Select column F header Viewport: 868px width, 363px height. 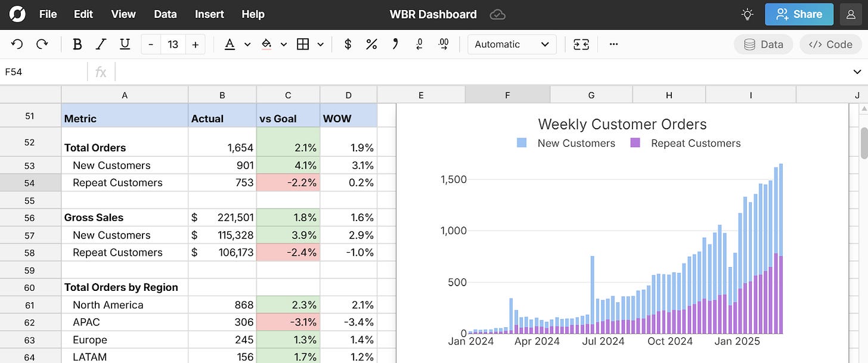[507, 95]
